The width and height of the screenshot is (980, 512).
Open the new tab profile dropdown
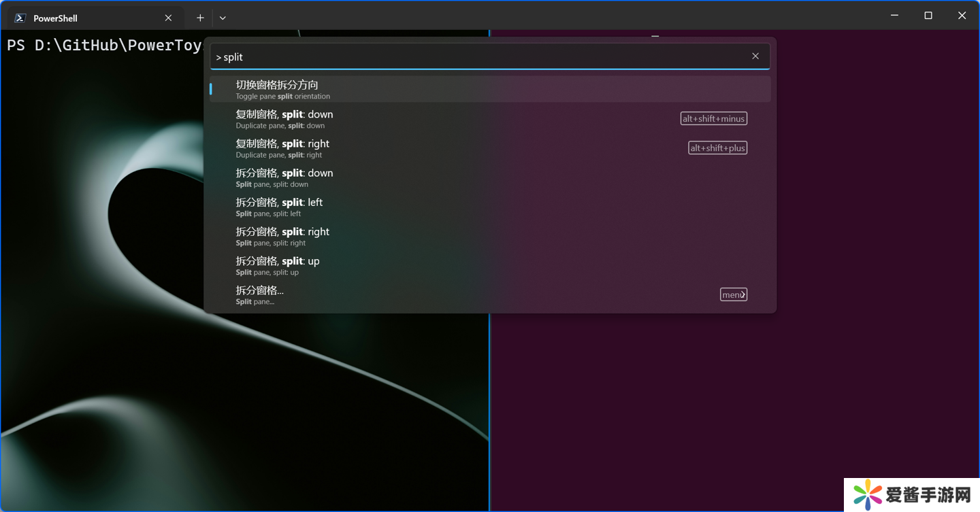point(223,18)
